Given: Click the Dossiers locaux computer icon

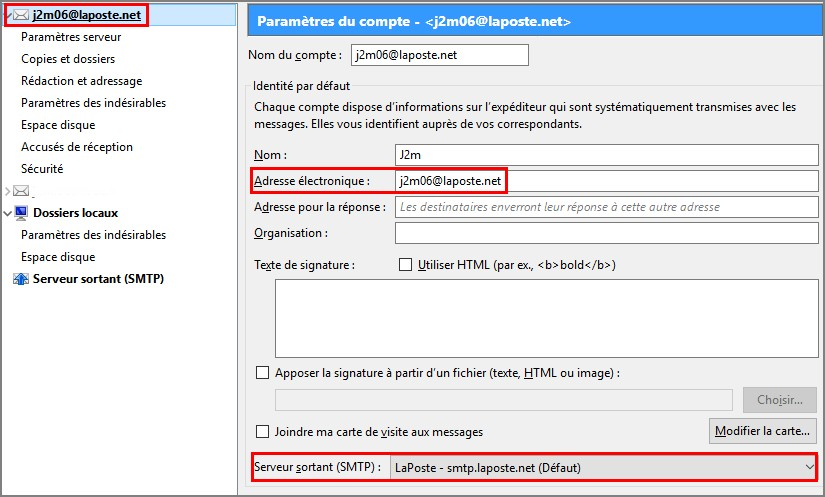Looking at the screenshot, I should click(21, 213).
